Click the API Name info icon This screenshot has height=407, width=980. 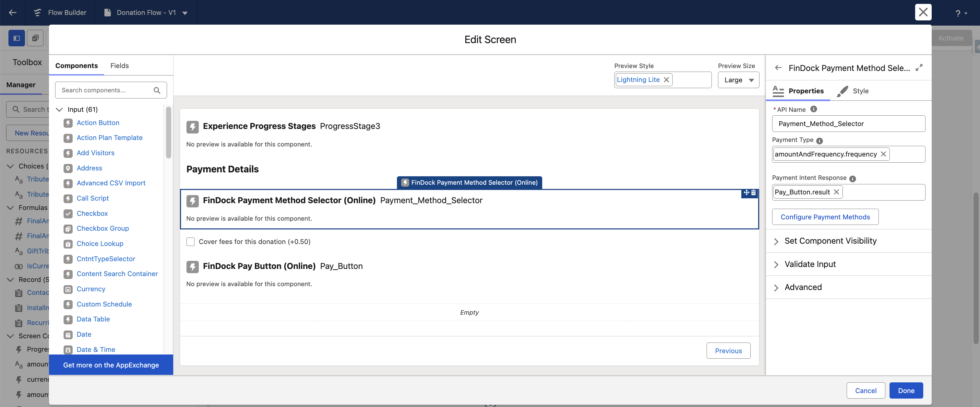[813, 109]
